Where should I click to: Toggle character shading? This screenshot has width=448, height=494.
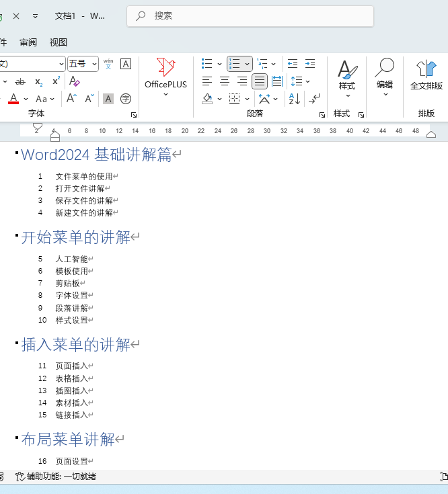click(108, 99)
